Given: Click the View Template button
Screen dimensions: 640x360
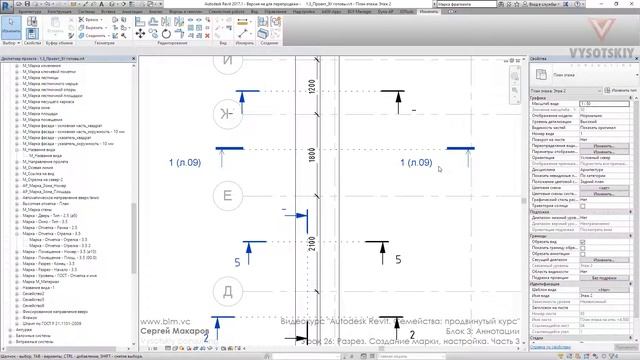Looking at the screenshot, I should 604,290.
